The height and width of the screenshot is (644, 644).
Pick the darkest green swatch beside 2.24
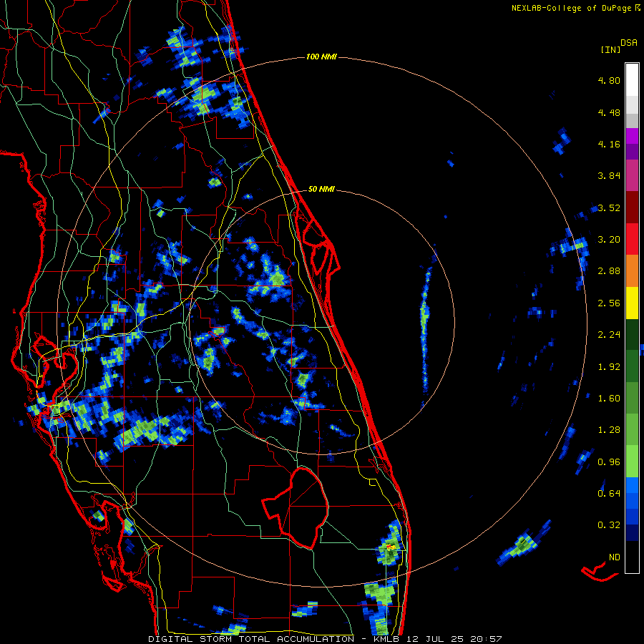[x=632, y=334]
